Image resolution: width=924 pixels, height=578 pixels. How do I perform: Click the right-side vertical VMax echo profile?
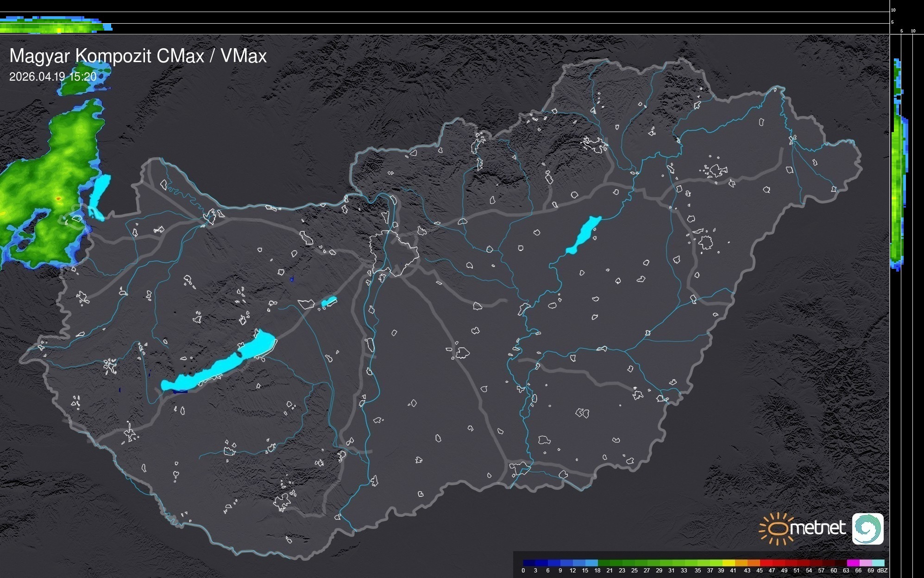[x=898, y=185]
